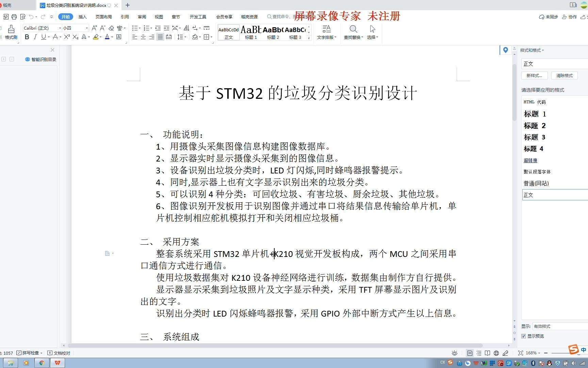Click the zoom out minus button
The image size is (588, 368).
(546, 353)
